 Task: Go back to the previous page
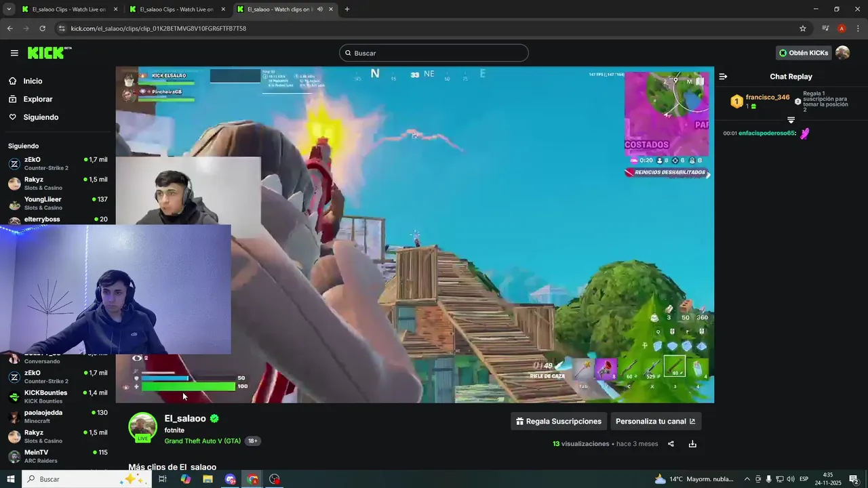[x=9, y=28]
